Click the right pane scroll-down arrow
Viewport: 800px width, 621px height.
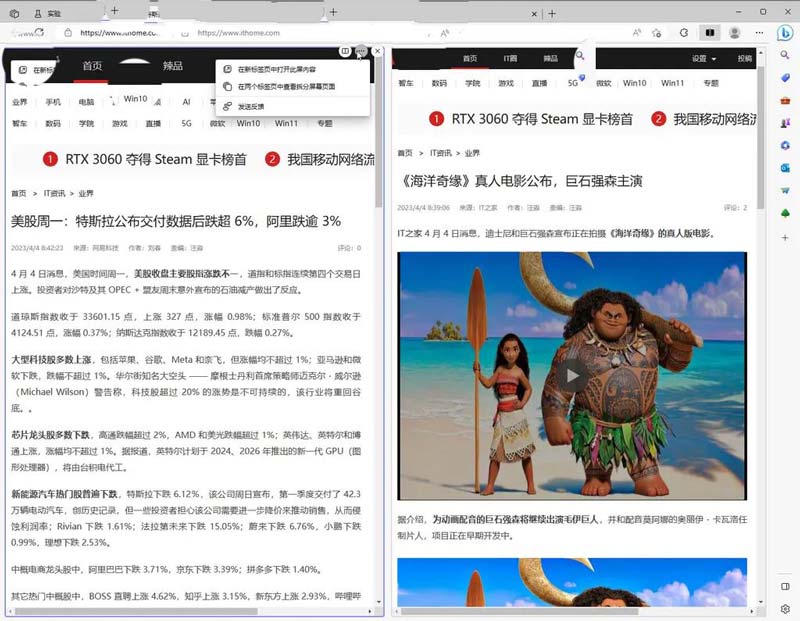point(761,602)
